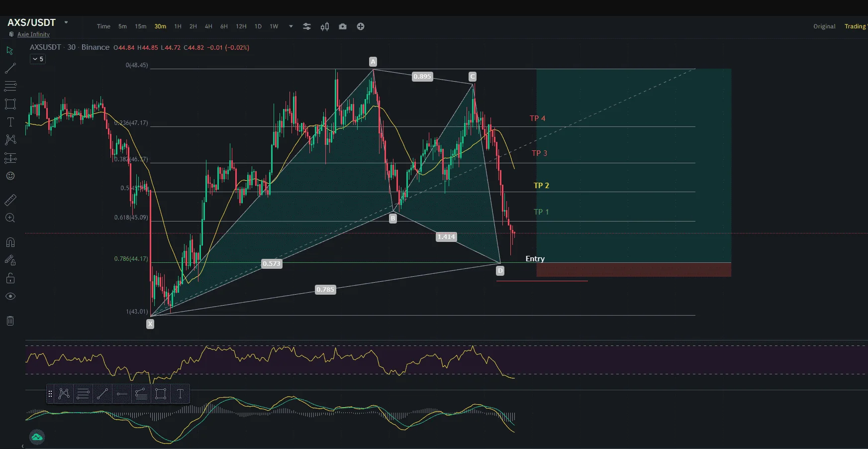Click the TP 3 label

539,153
